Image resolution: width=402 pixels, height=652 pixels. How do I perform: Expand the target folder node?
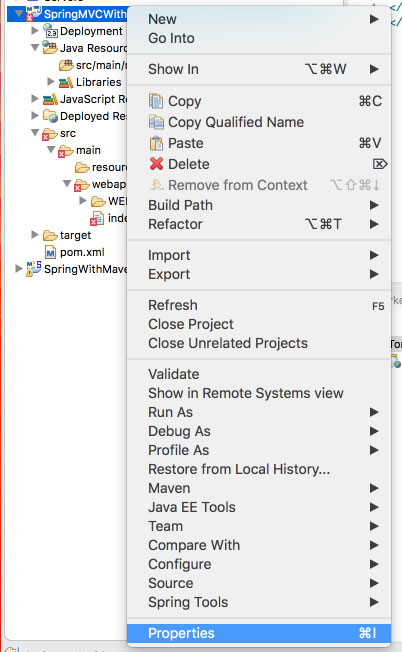[35, 235]
